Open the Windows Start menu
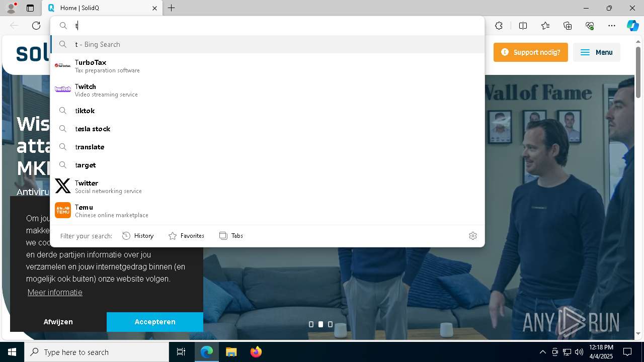This screenshot has width=644, height=362. pos(12,352)
